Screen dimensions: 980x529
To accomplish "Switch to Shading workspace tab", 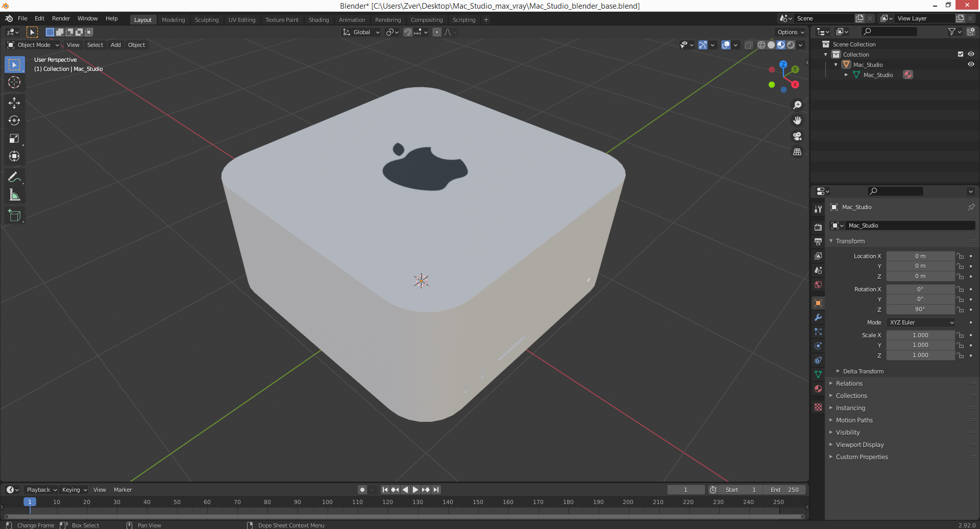I will click(x=318, y=20).
